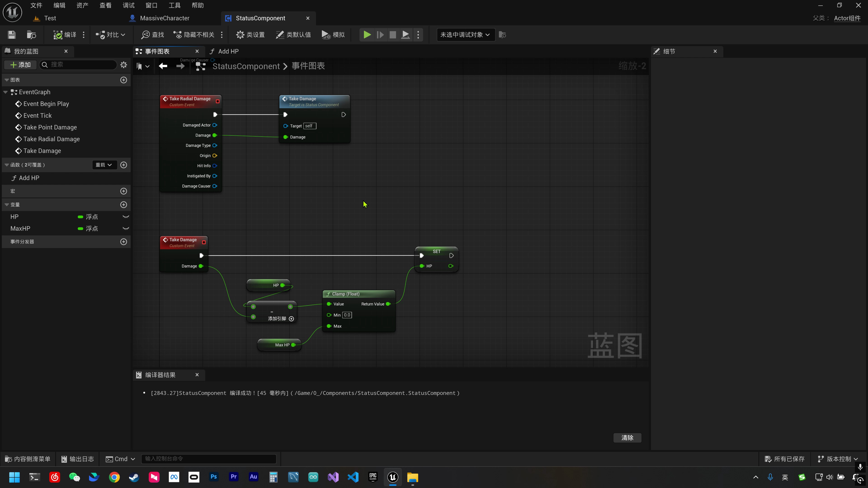Click the 添加 add button in My Blueprint

21,65
